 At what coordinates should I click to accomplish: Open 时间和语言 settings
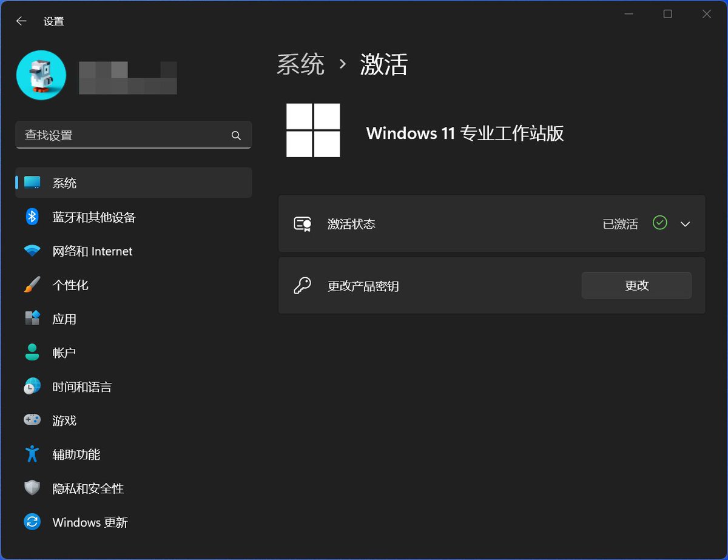coord(133,386)
